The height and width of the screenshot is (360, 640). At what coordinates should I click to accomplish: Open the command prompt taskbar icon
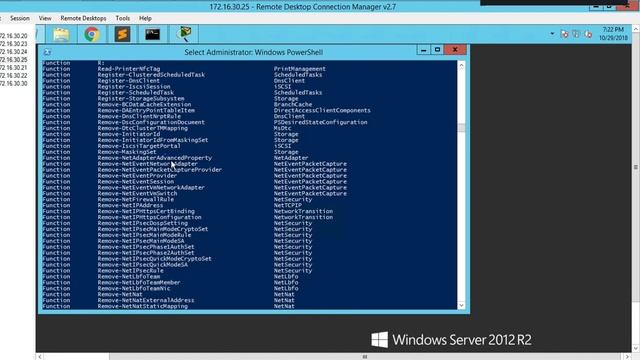(x=152, y=34)
